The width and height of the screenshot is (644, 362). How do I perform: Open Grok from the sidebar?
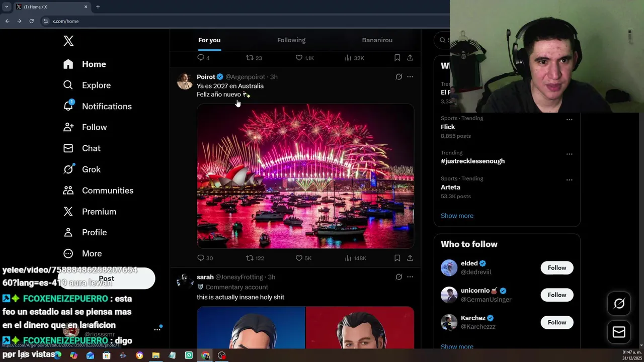(x=82, y=170)
